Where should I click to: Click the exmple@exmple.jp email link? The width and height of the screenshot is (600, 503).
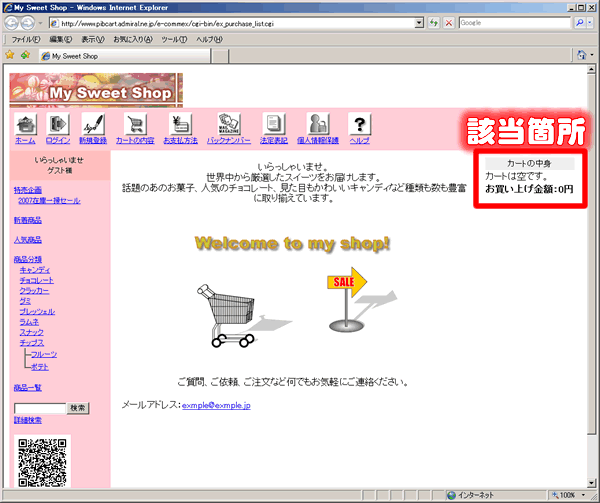[216, 405]
